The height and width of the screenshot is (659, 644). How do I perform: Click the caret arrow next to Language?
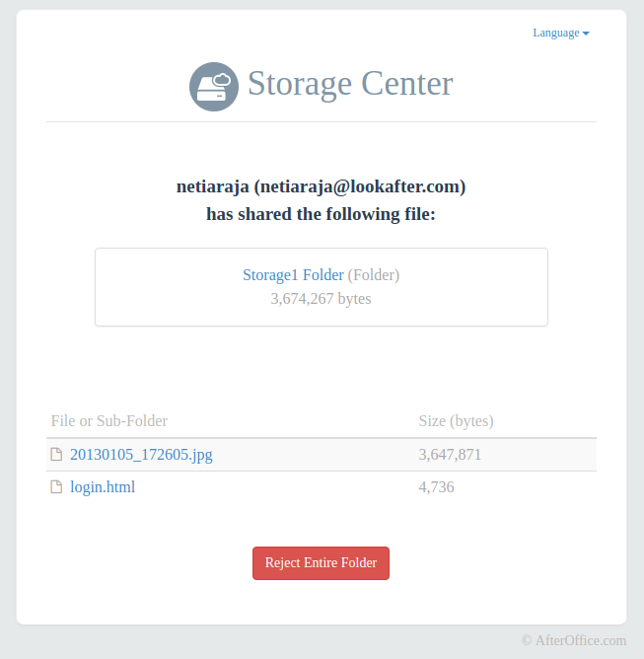[586, 34]
